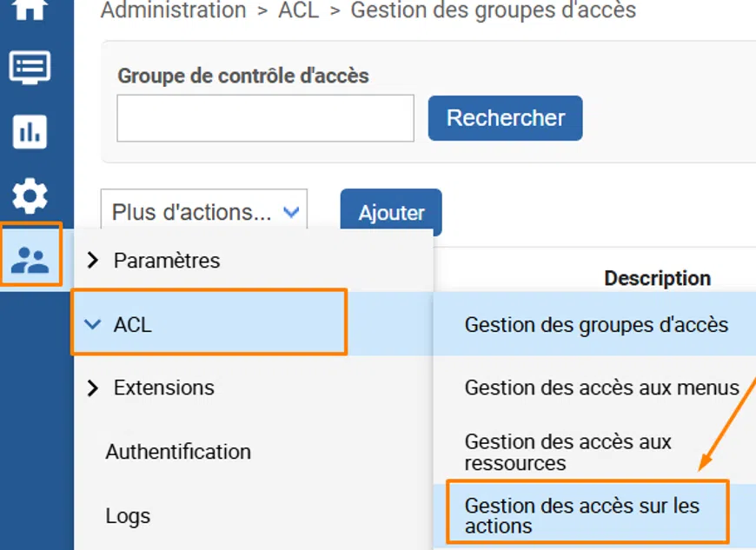The width and height of the screenshot is (756, 550).
Task: Click the Ajouter button
Action: pyautogui.click(x=390, y=212)
